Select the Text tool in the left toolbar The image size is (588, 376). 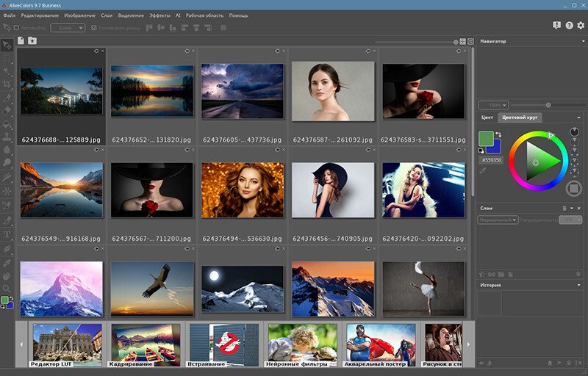pyautogui.click(x=7, y=235)
